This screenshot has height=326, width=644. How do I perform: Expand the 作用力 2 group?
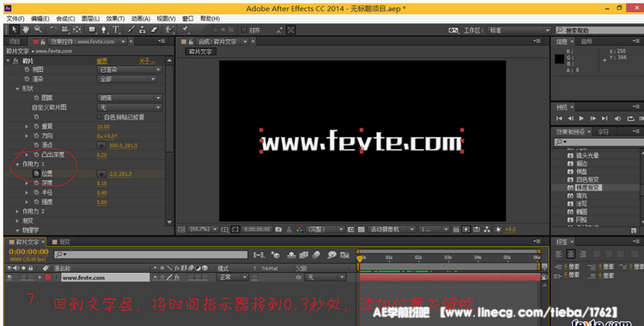[17, 211]
